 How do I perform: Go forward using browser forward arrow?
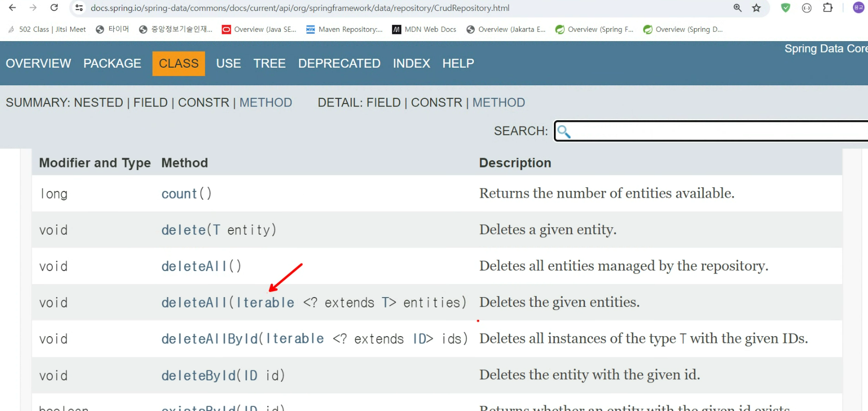tap(33, 8)
